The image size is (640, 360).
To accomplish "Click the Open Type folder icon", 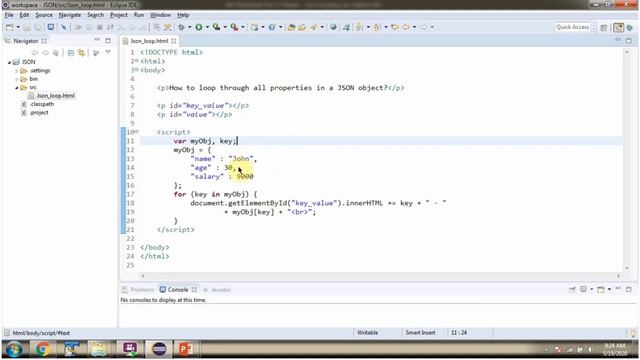I will click(x=291, y=27).
